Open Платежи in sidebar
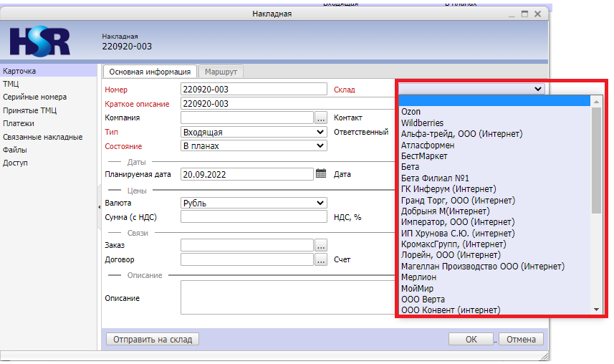The image size is (614, 364). tap(19, 123)
